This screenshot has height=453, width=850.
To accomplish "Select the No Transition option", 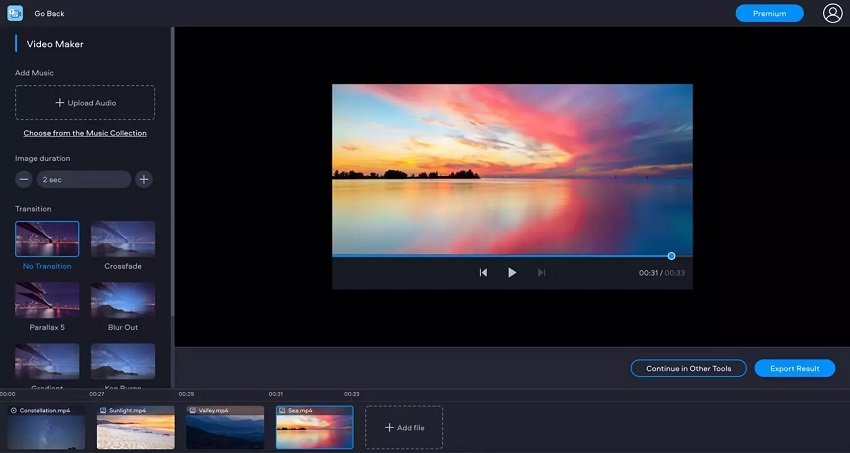I will [x=47, y=240].
